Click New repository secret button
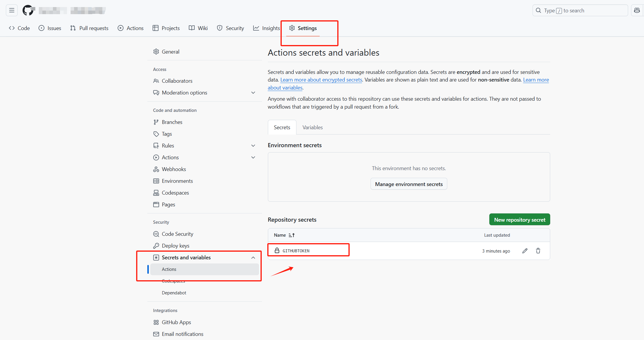This screenshot has height=340, width=644. coord(519,220)
